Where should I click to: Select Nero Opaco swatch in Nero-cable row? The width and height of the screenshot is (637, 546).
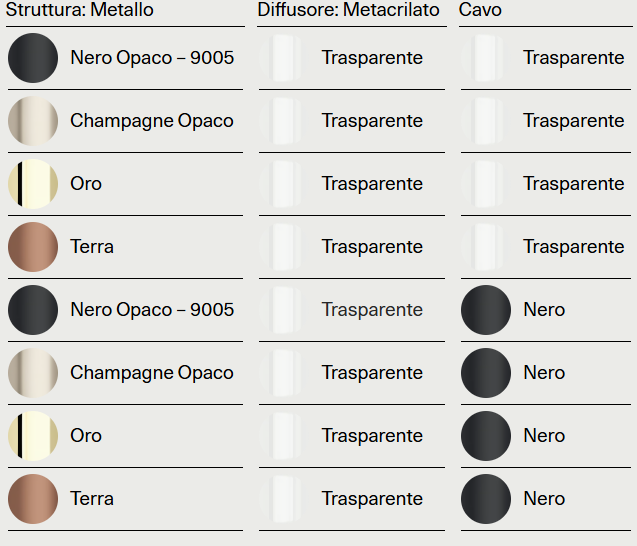(33, 310)
